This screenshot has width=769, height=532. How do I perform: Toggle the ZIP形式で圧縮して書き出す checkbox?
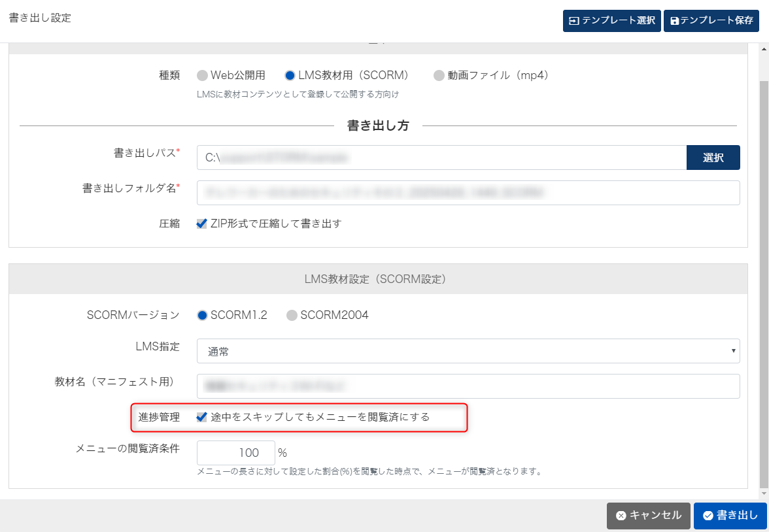tap(202, 224)
